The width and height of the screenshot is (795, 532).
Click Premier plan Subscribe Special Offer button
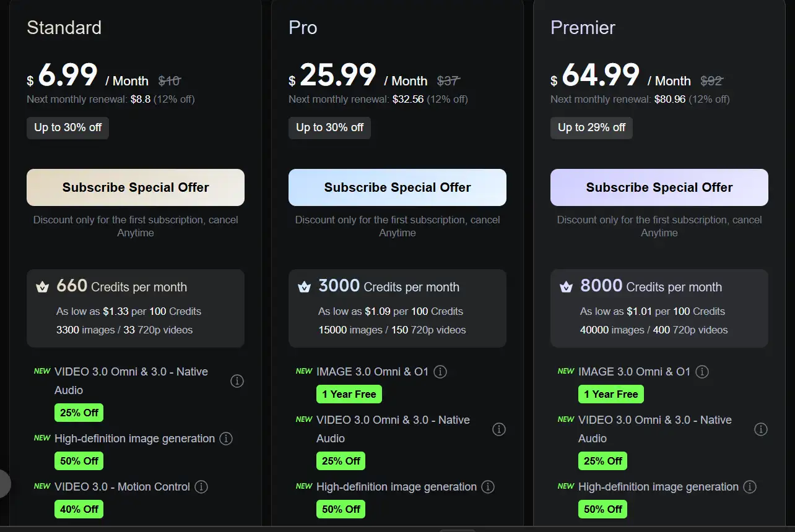[659, 187]
